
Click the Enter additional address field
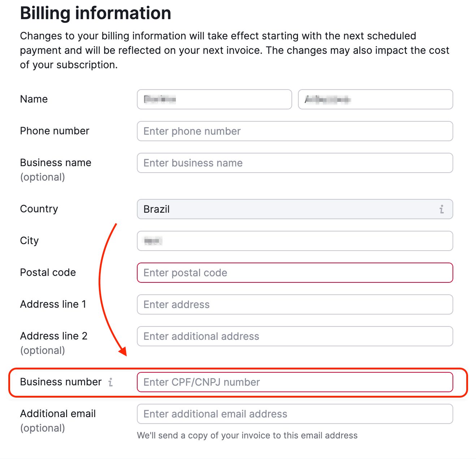(x=295, y=336)
